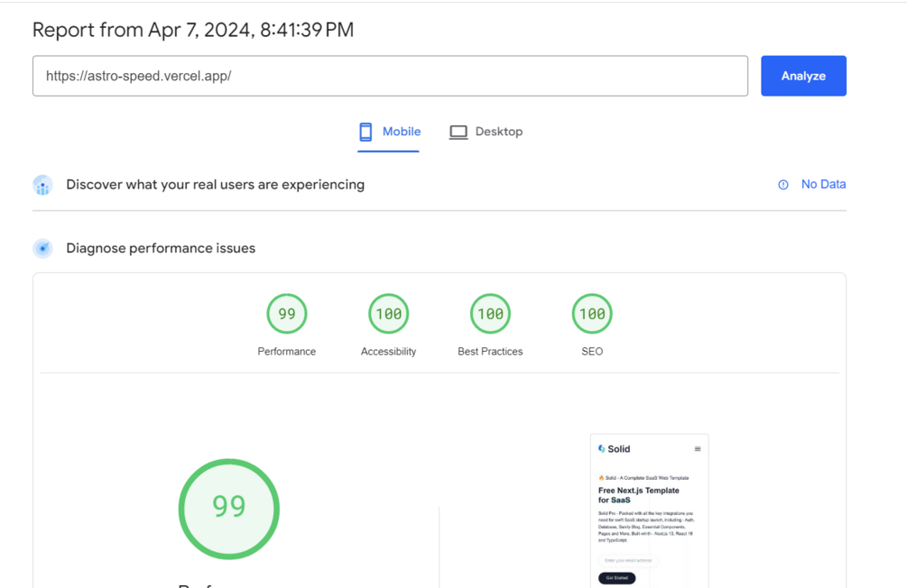Click the large 99 performance gauge
This screenshot has width=907, height=588.
tap(229, 509)
